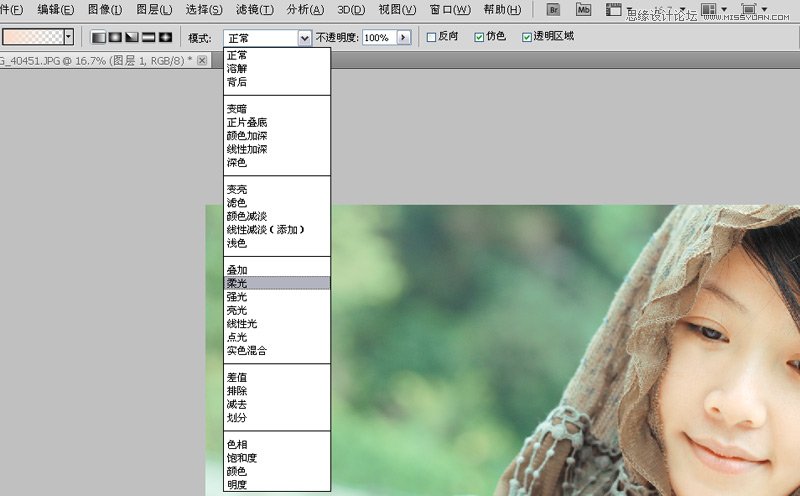The width and height of the screenshot is (800, 496).
Task: Choose 线性光 blend mode
Action: click(277, 324)
